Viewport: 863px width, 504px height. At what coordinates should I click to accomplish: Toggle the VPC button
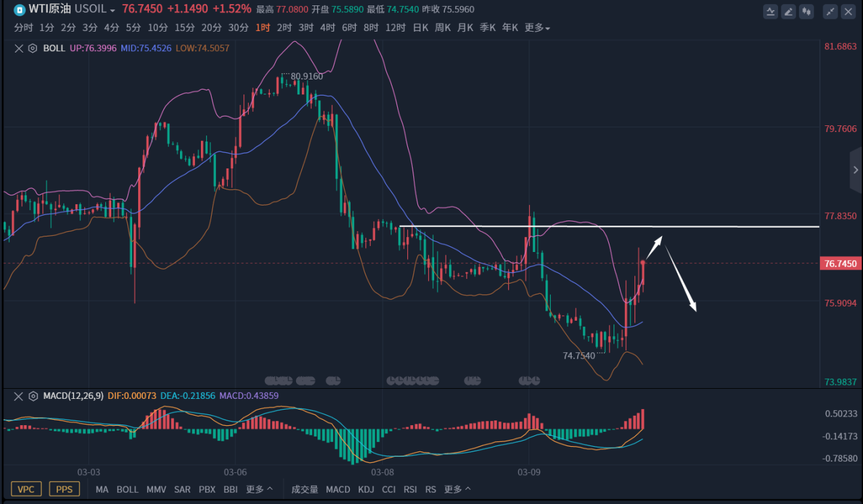coord(26,489)
